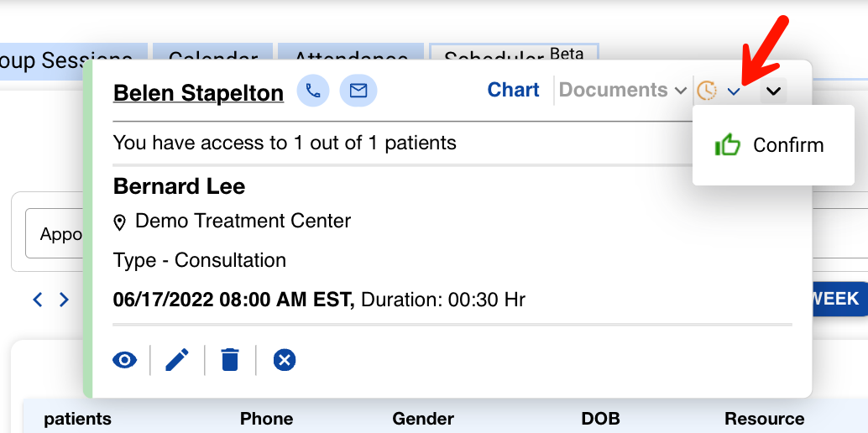The width and height of the screenshot is (868, 433).
Task: Click the cancel appointment X icon
Action: (285, 360)
